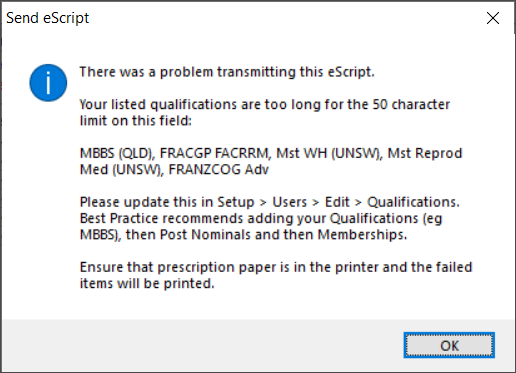Viewport: 516px width, 373px height.
Task: Click the word "Edit" in the path
Action: click(337, 202)
